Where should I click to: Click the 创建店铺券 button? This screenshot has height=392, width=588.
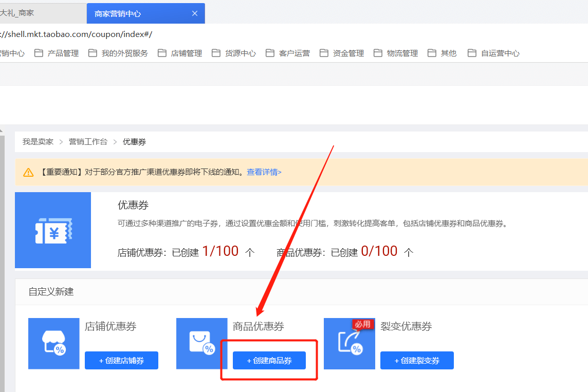point(121,360)
